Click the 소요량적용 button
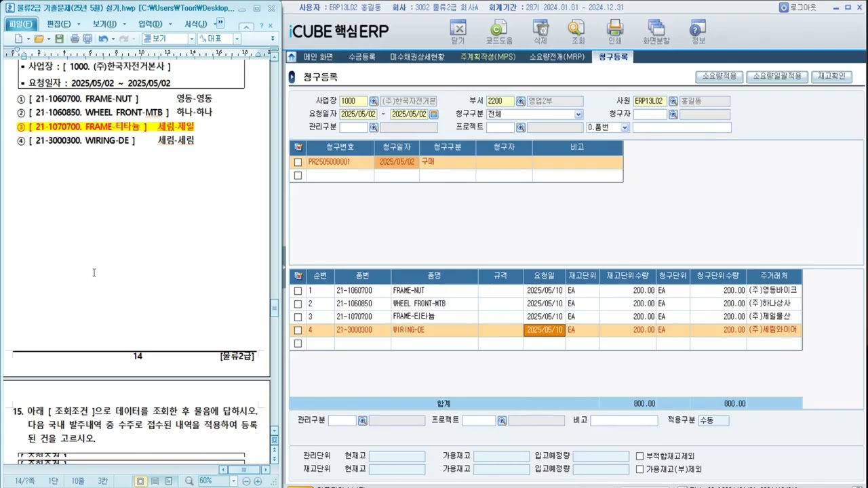The height and width of the screenshot is (488, 868). tap(719, 76)
